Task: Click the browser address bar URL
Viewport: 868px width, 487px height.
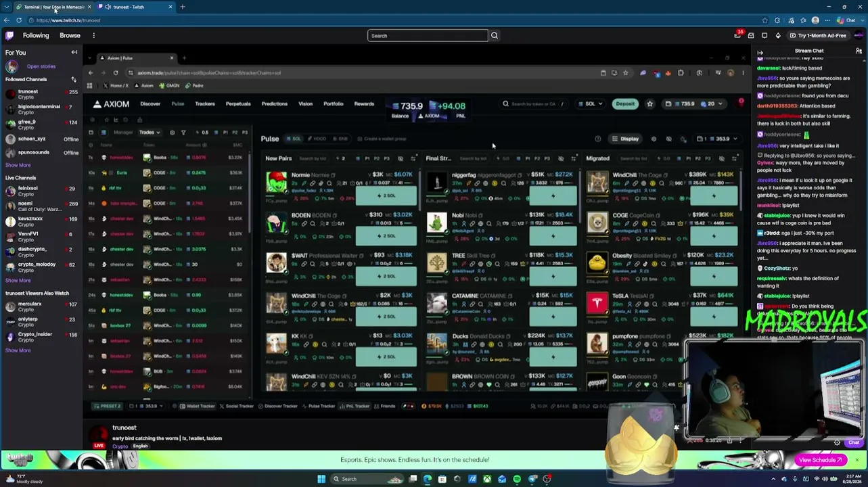Action: (x=68, y=20)
